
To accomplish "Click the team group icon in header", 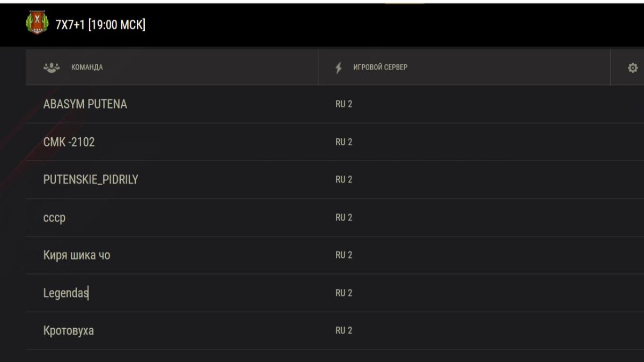I will tap(52, 68).
